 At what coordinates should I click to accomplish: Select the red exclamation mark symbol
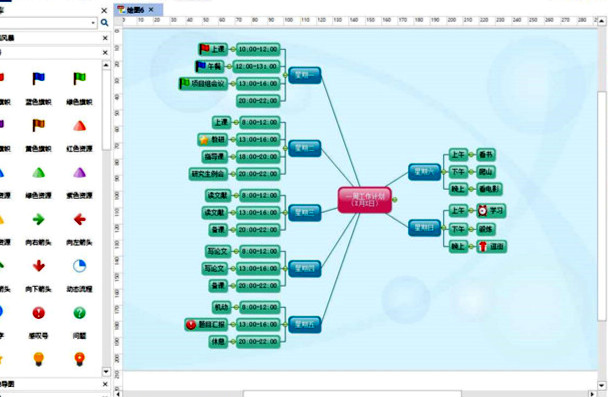(x=38, y=312)
